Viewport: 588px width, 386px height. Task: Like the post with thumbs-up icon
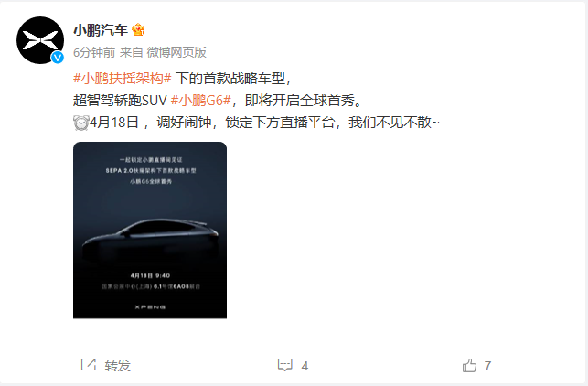click(x=469, y=365)
